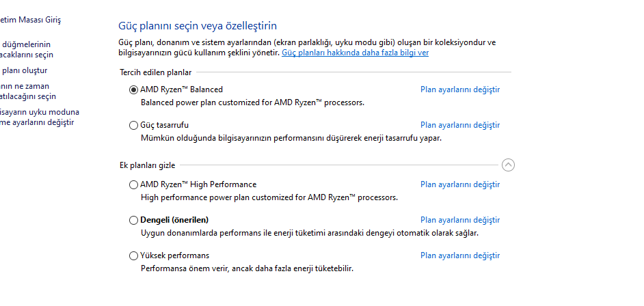Go to Denetim Masası Giriş in sidebar

coord(30,20)
